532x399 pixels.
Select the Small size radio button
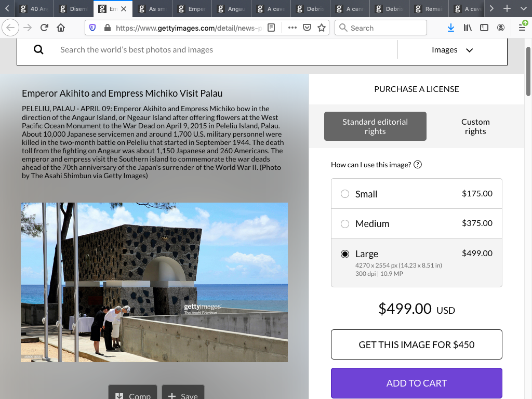pyautogui.click(x=345, y=194)
